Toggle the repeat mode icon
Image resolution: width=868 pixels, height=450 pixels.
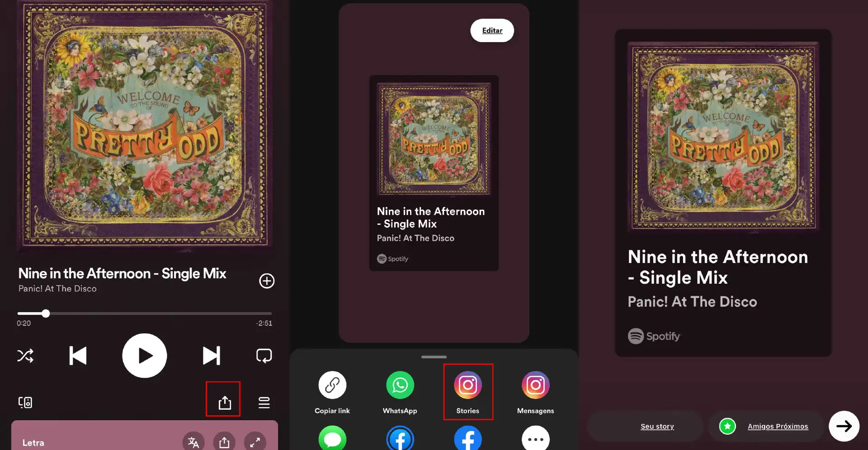click(x=264, y=356)
